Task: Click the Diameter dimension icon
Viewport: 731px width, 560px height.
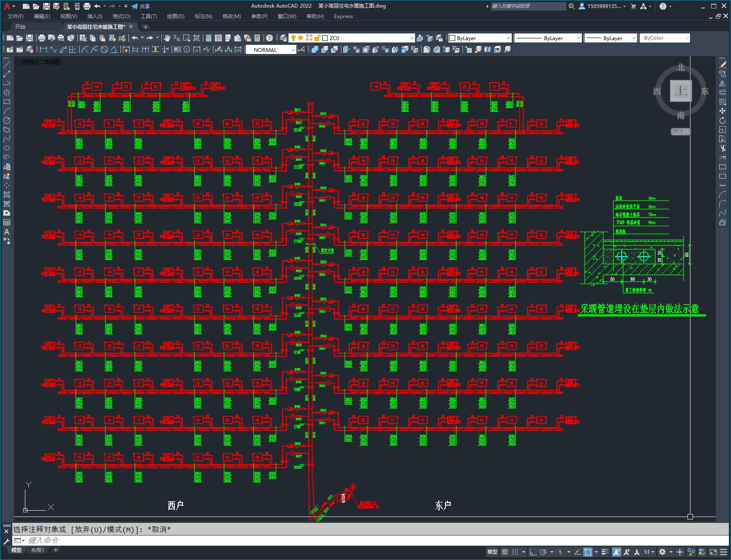Action: pyautogui.click(x=104, y=49)
